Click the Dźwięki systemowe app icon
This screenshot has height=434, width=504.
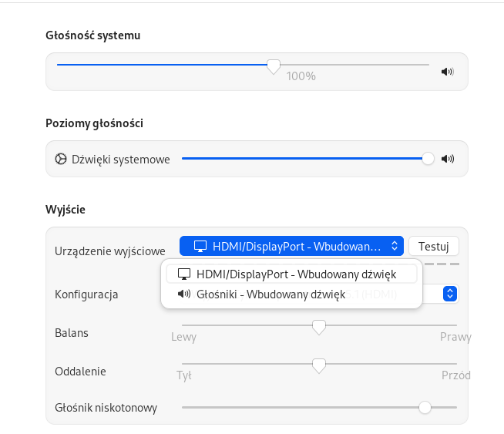coord(61,159)
